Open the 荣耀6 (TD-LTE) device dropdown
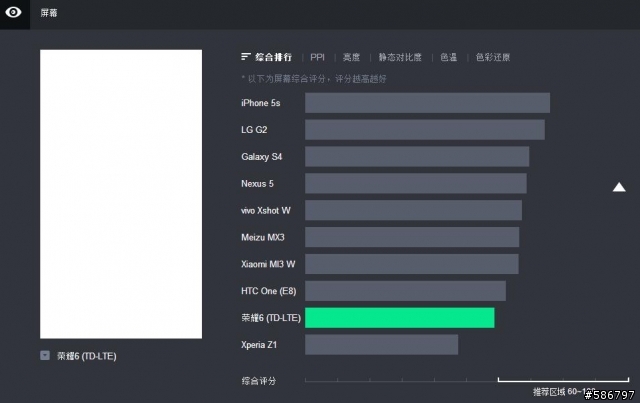Image resolution: width=640 pixels, height=403 pixels. pos(45,356)
